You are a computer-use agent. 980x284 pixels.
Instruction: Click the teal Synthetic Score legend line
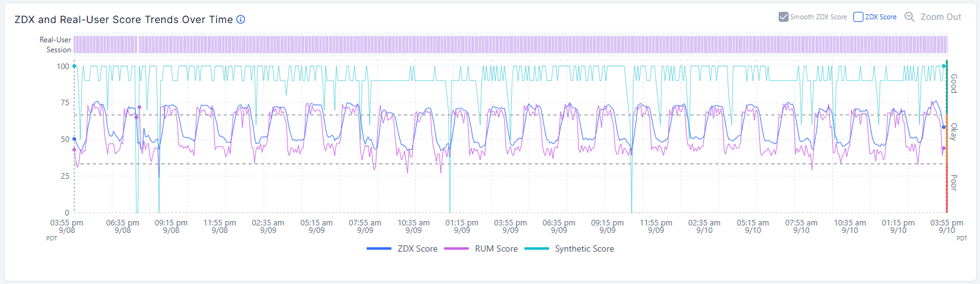click(x=537, y=249)
